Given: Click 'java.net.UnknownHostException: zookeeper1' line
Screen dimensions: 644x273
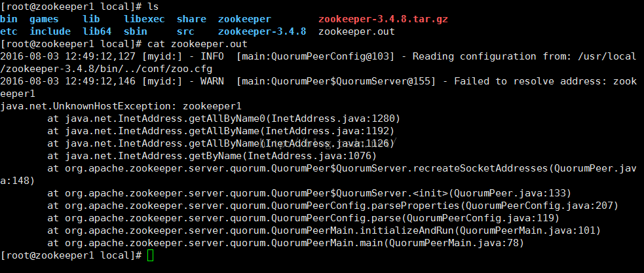Looking at the screenshot, I should [x=121, y=106].
